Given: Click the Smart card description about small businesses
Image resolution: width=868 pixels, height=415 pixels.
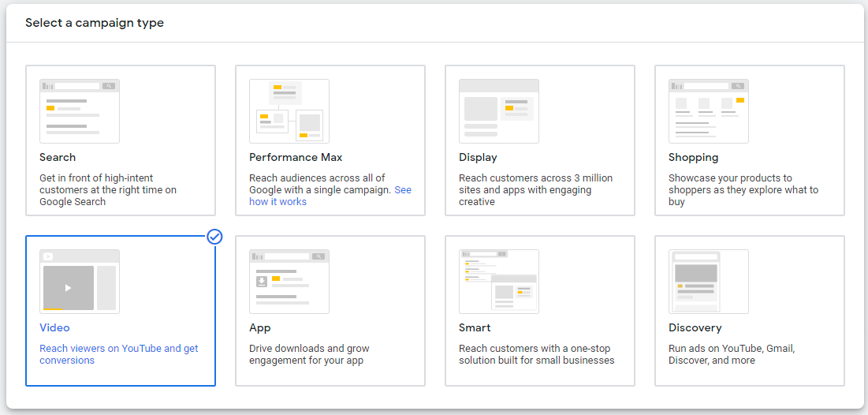Looking at the screenshot, I should 536,354.
